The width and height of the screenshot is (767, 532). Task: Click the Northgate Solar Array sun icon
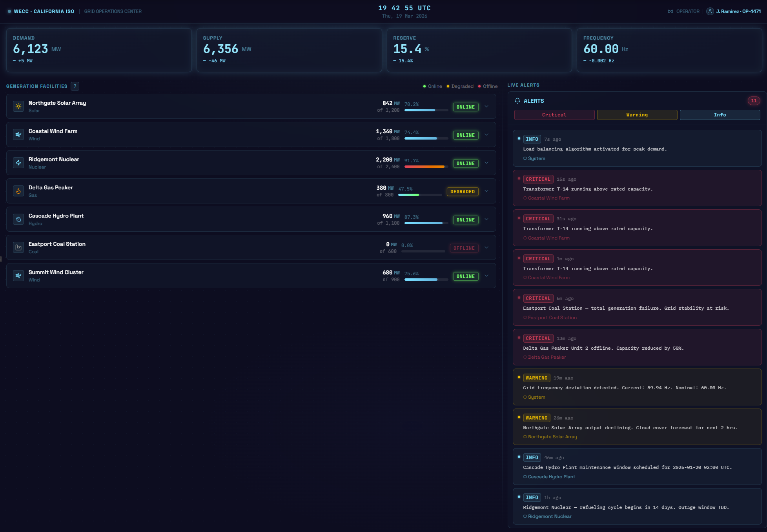[18, 106]
